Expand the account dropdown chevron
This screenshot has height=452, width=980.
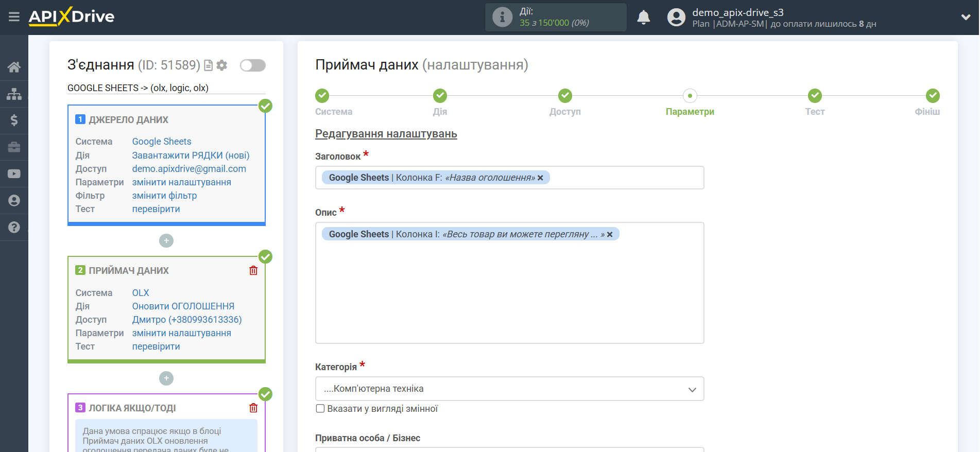point(966,17)
